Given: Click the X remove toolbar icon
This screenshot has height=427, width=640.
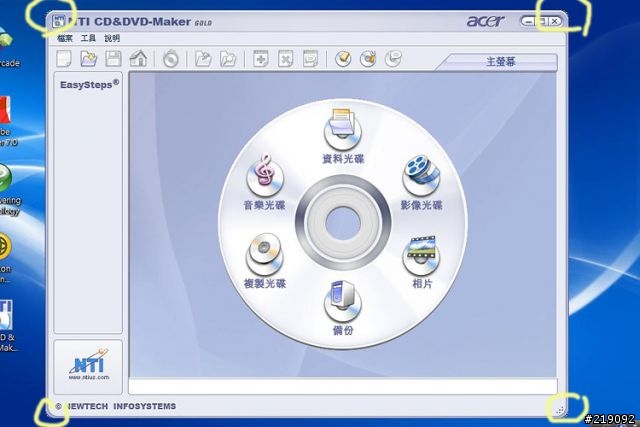Looking at the screenshot, I should 285,59.
